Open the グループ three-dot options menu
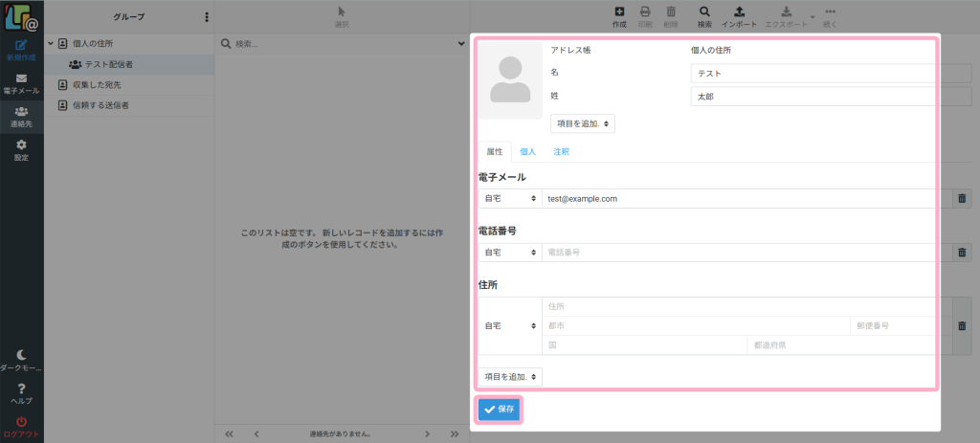This screenshot has width=980, height=443. click(x=207, y=17)
